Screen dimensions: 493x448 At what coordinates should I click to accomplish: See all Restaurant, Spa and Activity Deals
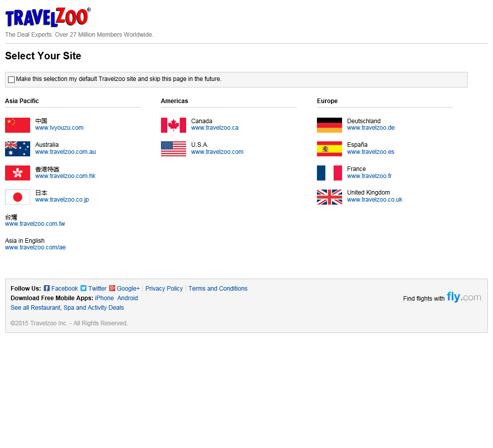click(67, 308)
